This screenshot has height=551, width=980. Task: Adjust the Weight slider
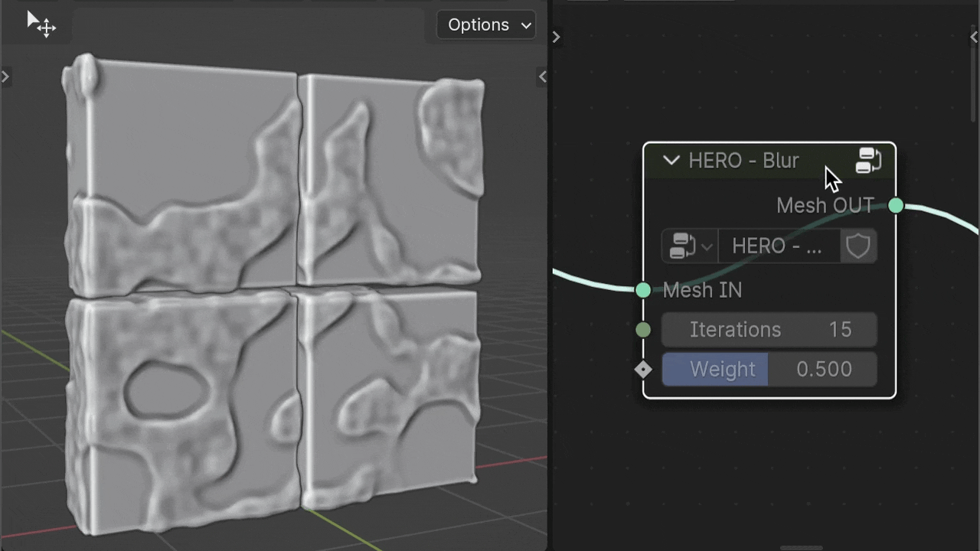pyautogui.click(x=769, y=370)
